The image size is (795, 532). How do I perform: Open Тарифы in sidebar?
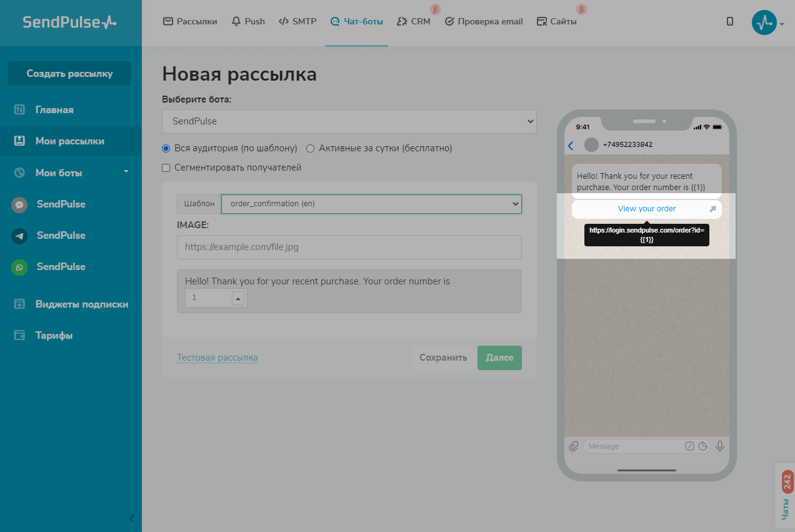click(x=71, y=336)
